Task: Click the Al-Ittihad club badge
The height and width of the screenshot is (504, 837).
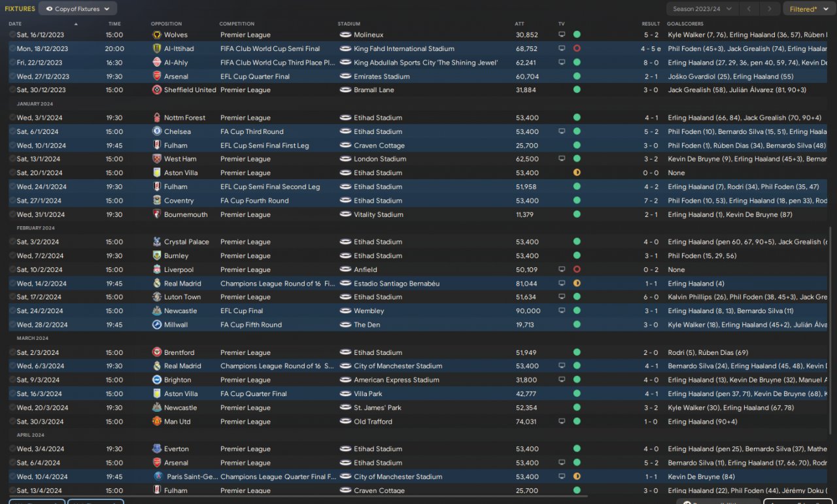Action: click(157, 48)
